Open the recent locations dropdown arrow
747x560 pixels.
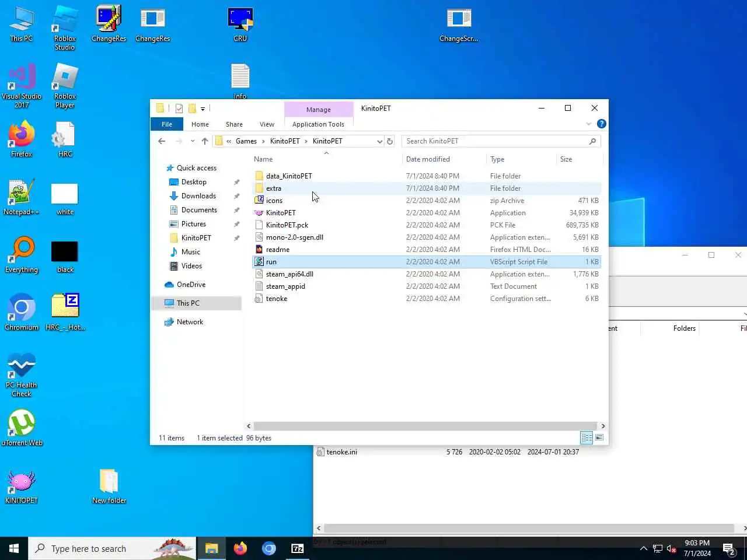tap(193, 141)
